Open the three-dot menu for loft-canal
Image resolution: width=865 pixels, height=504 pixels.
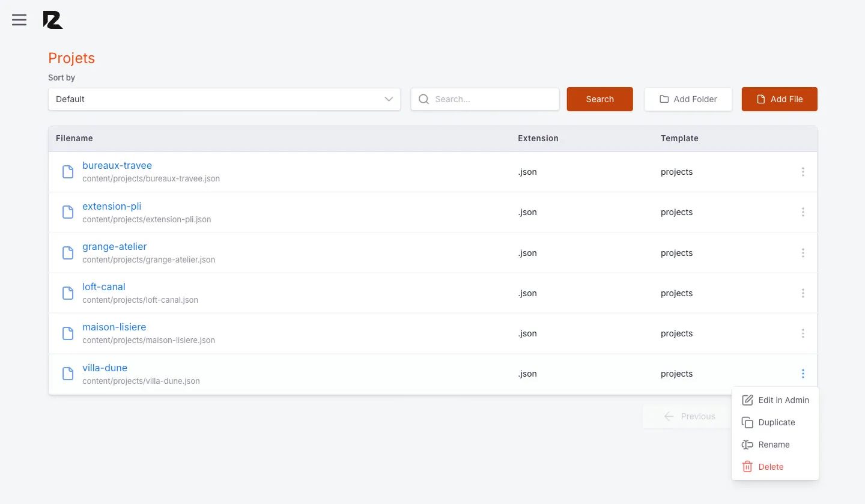(803, 293)
